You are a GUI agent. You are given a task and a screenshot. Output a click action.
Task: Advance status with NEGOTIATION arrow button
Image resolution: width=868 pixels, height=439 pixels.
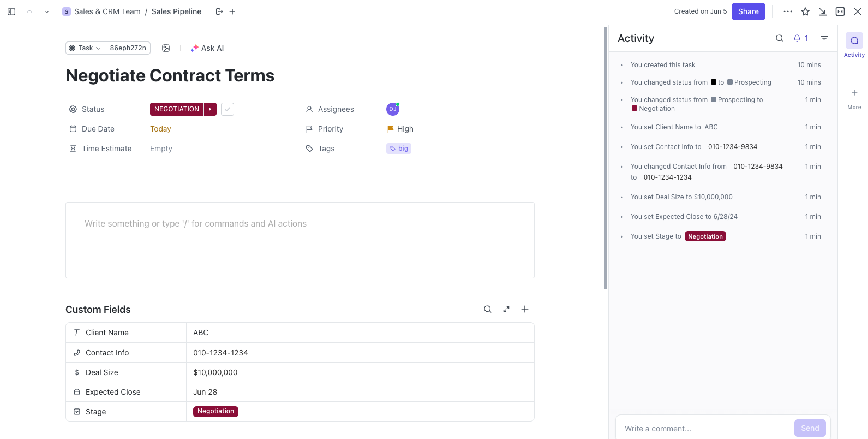pos(210,109)
